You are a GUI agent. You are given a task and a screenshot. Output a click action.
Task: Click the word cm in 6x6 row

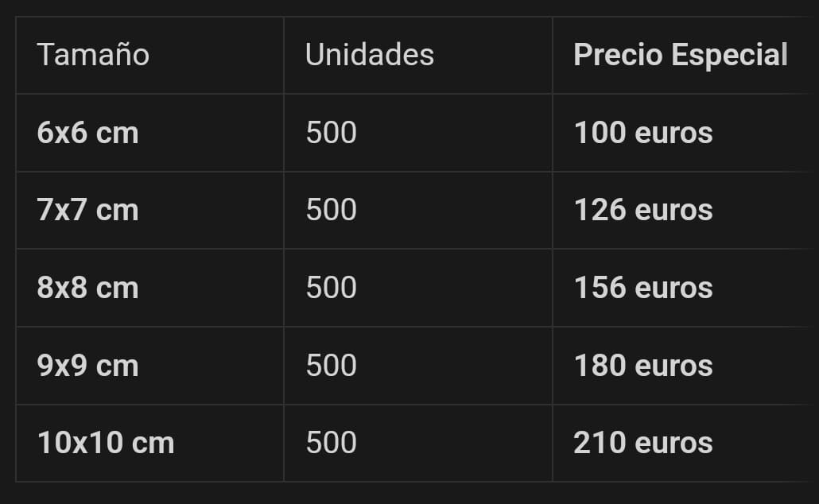[x=118, y=134]
